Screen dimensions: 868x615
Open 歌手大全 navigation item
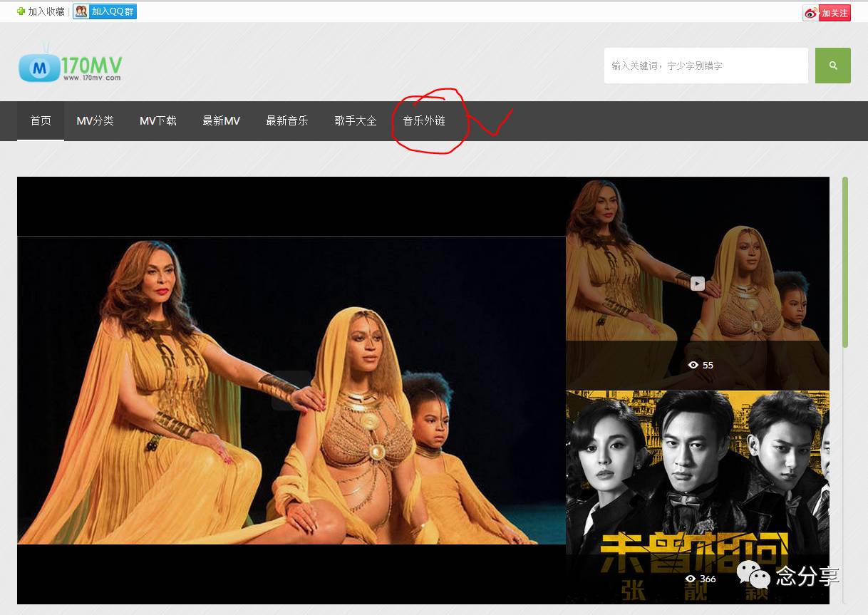pyautogui.click(x=356, y=121)
